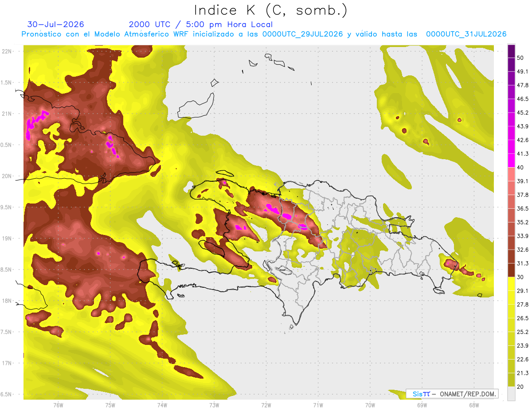This screenshot has height=411, width=532.
Task: Click "2000 UTC / 5:00 pm Hora Local" text
Action: tap(201, 24)
